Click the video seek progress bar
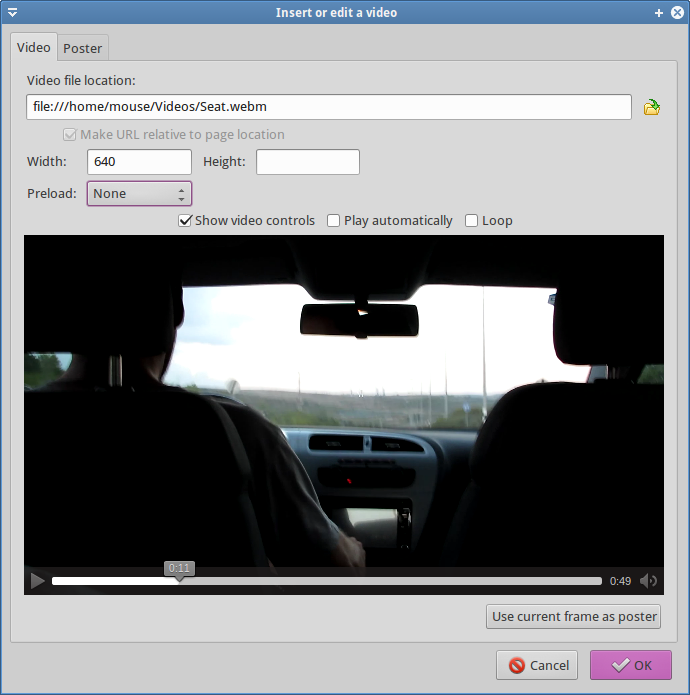Viewport: 690px width, 695px height. (327, 581)
